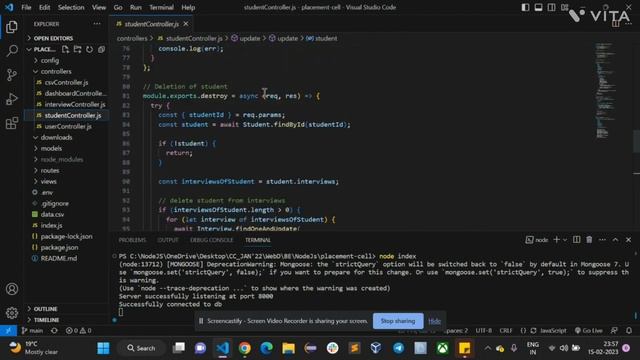
Task: Expand the Outline section
Action: point(45,309)
